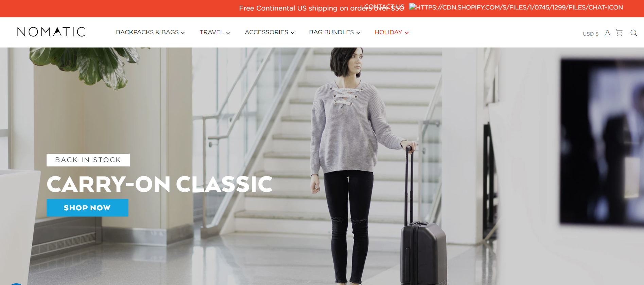Follow the Contact Us link
The width and height of the screenshot is (644, 285).
[384, 7]
